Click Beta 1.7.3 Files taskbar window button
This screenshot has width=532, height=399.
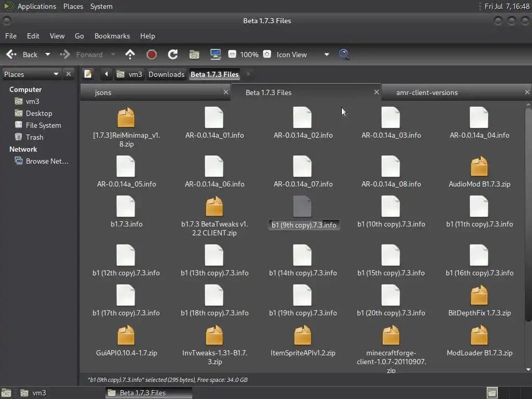coord(149,393)
